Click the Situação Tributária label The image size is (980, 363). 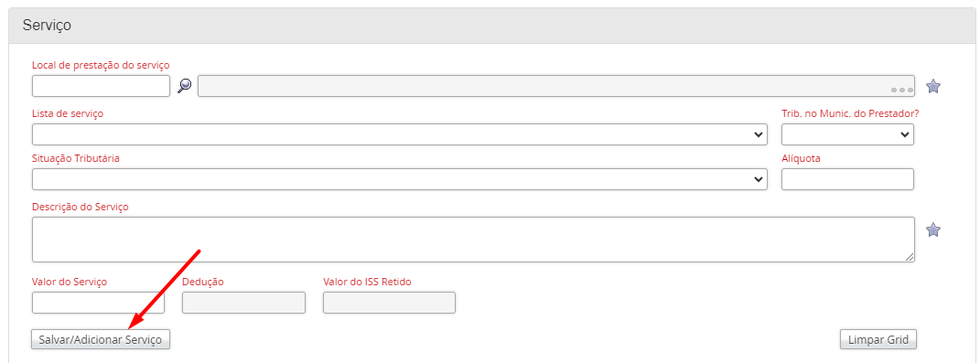click(76, 158)
